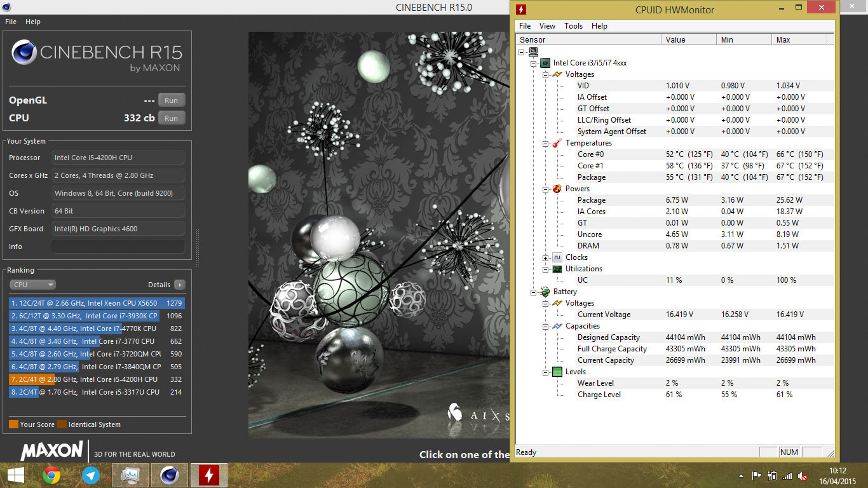The image size is (868, 488).
Task: Click the CPU chip icon
Action: coord(545,63)
